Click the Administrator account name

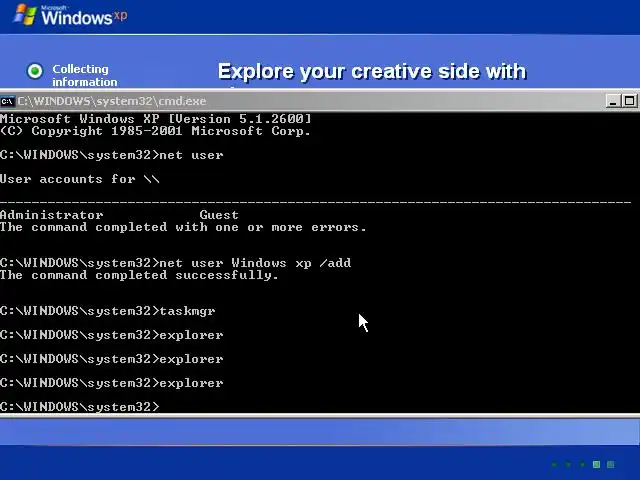click(x=51, y=215)
